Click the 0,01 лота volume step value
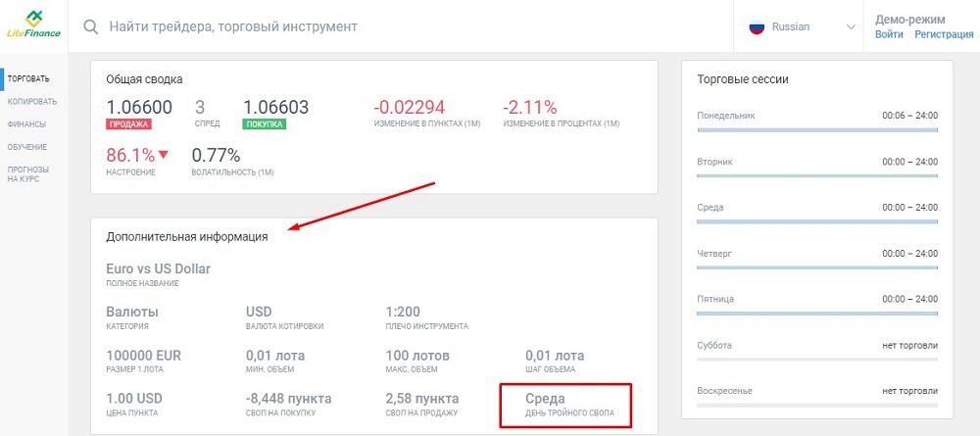980x436 pixels. coord(555,356)
